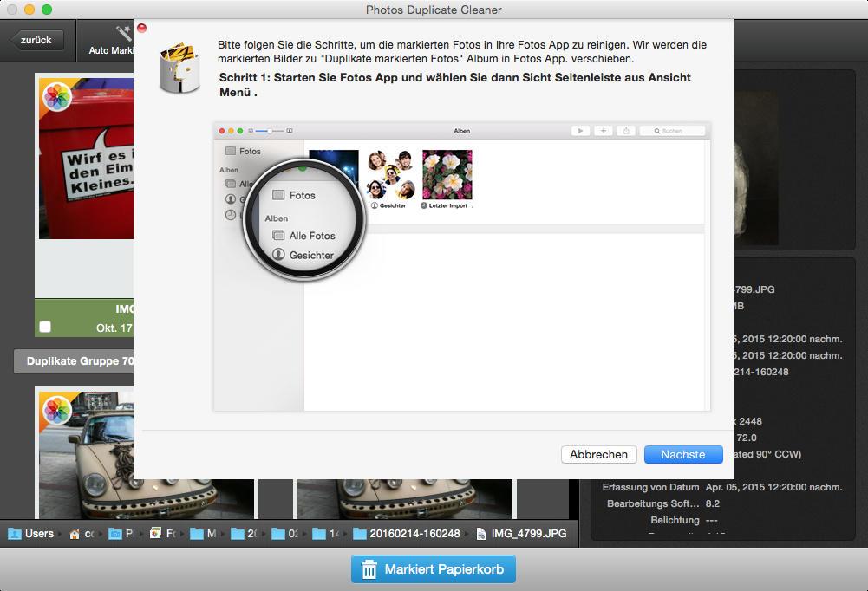
Task: Click the Photos badge on red bin photo
Action: [57, 97]
